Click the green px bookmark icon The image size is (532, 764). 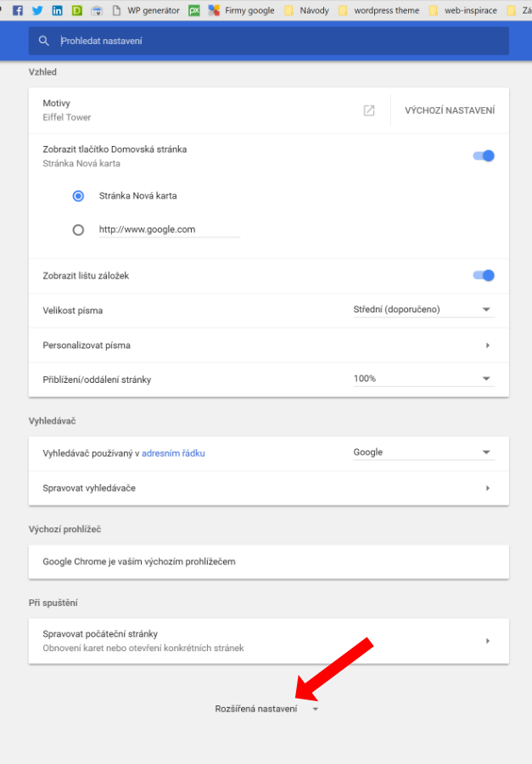(x=194, y=10)
